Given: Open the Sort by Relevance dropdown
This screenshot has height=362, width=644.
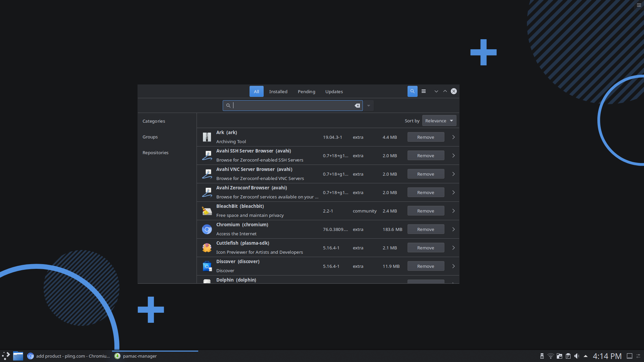Looking at the screenshot, I should pyautogui.click(x=439, y=121).
